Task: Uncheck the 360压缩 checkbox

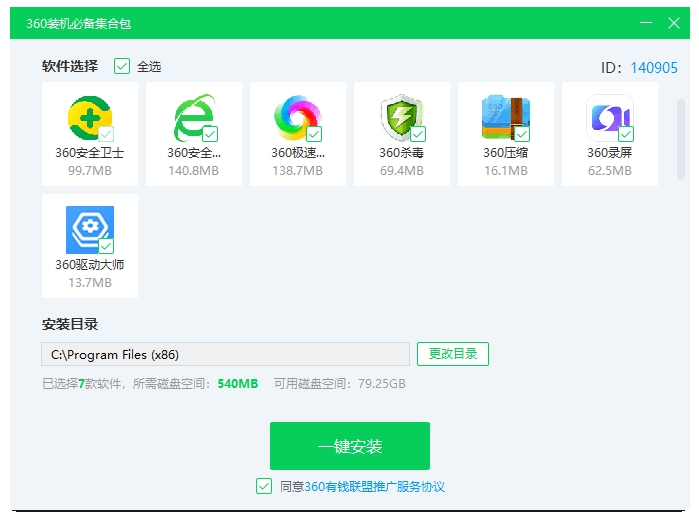Action: coord(522,134)
